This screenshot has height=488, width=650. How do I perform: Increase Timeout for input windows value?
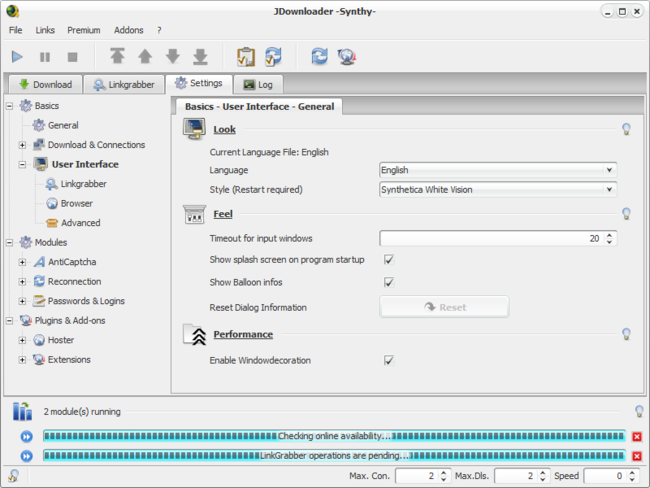(609, 235)
